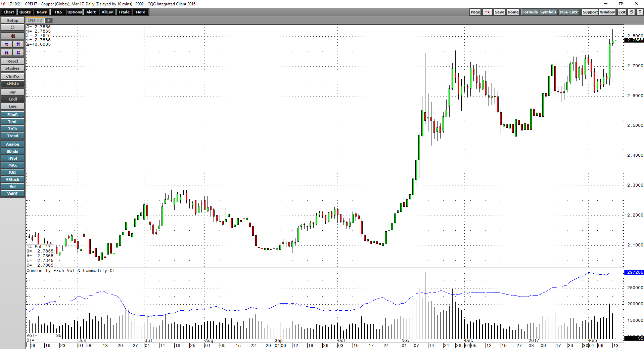
Task: Select the Text annotation tool
Action: tap(12, 122)
